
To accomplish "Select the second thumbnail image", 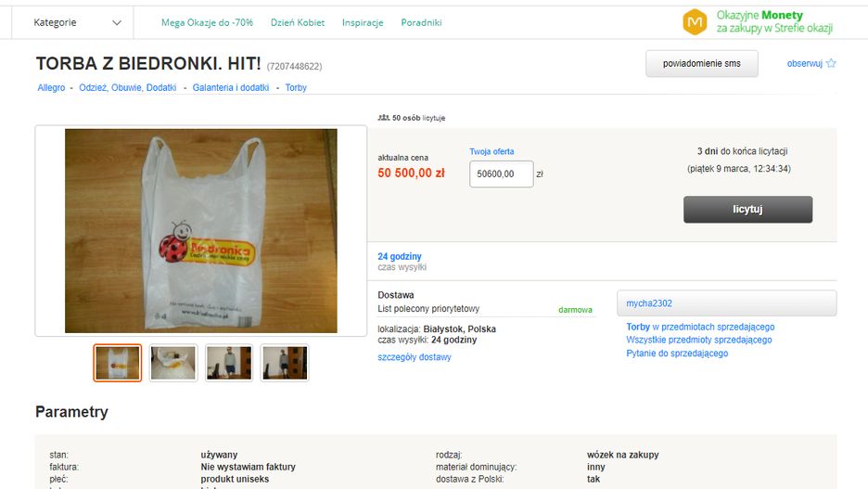I will pyautogui.click(x=173, y=363).
